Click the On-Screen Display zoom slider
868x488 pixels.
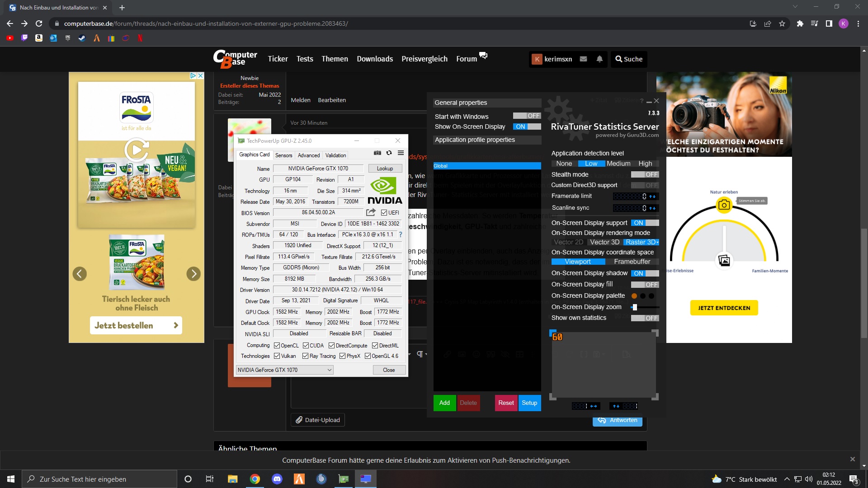635,307
